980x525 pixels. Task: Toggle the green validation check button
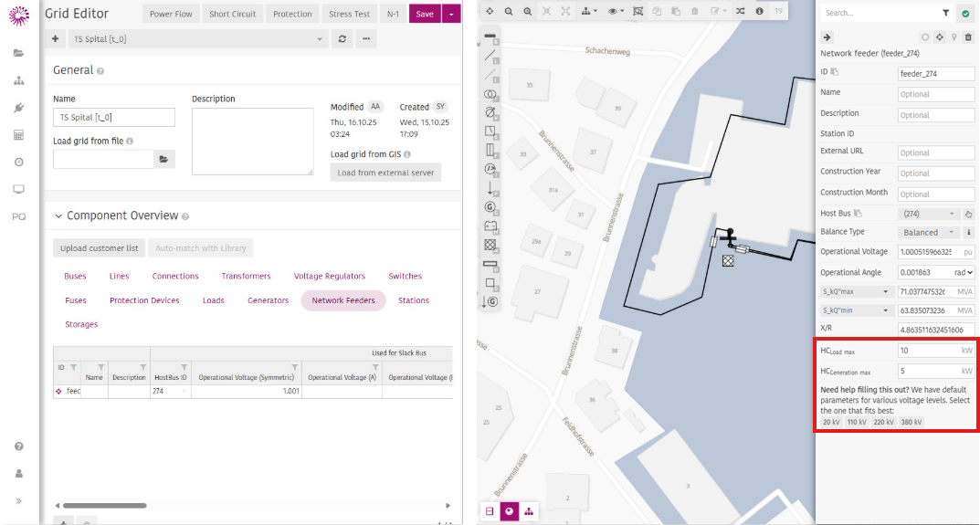(x=965, y=14)
